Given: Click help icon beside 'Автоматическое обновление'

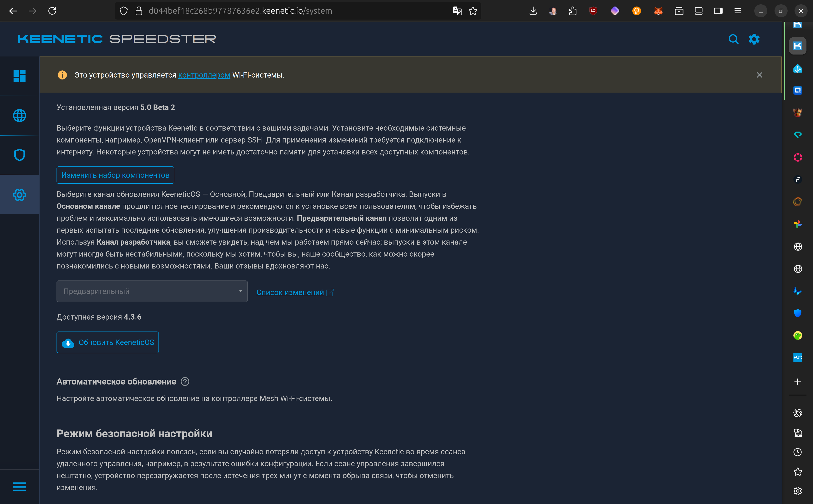Looking at the screenshot, I should click(185, 382).
